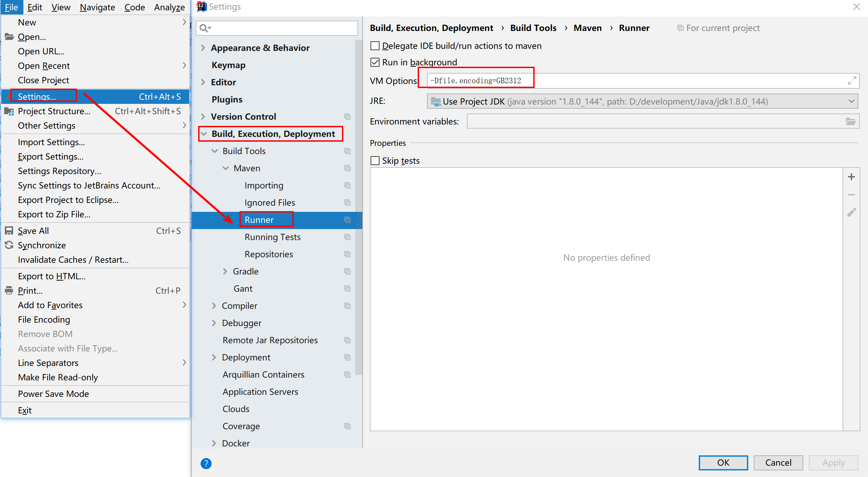Expand the Gradle tree node

click(x=225, y=271)
